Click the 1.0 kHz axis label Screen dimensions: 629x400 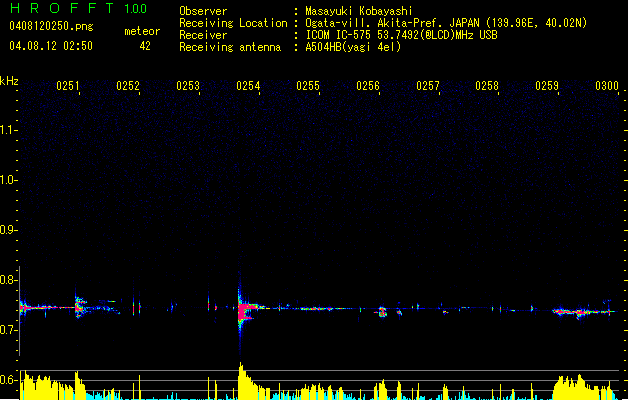(x=7, y=180)
